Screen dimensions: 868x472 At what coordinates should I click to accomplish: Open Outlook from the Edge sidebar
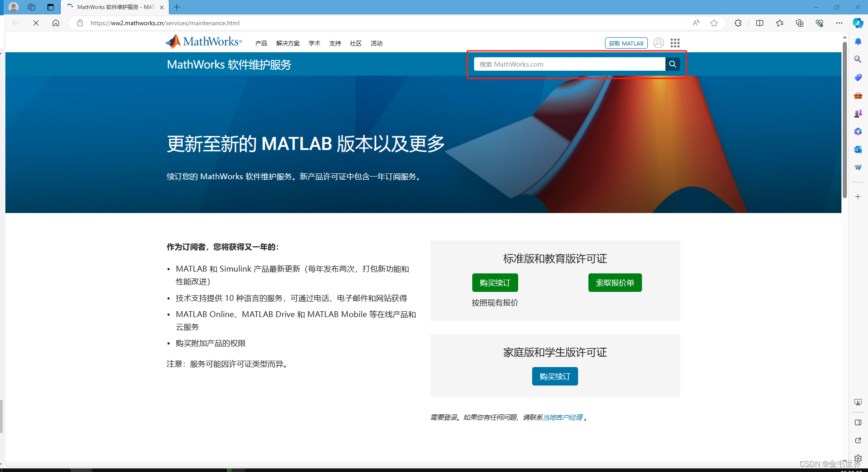tap(858, 149)
